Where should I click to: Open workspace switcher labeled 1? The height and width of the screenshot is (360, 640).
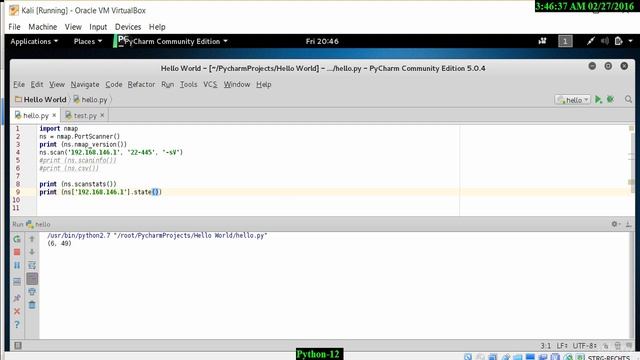[565, 41]
